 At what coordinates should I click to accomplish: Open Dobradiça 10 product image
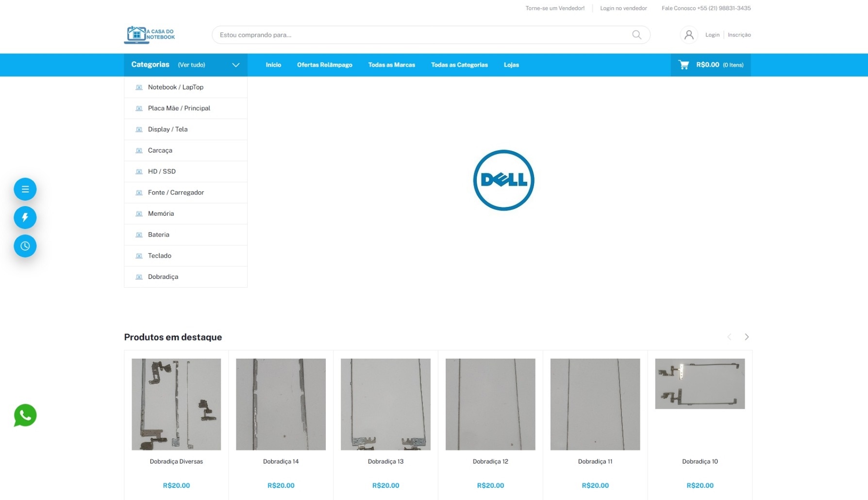point(700,384)
